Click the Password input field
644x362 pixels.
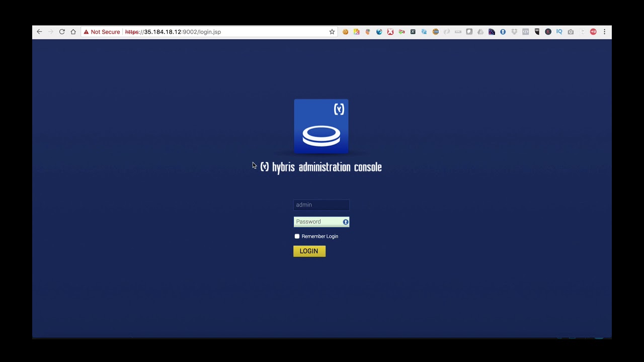point(321,222)
